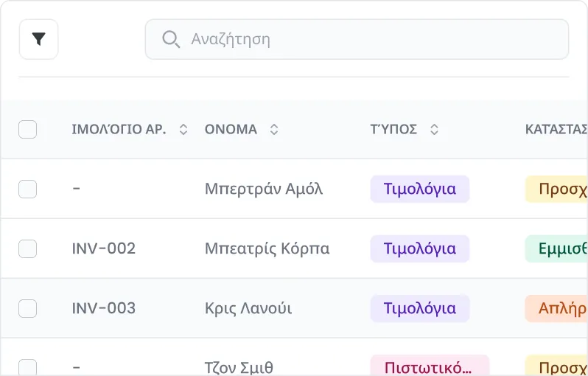Click the ΙΜΟΛΌΓΙΟ ΑΡ. column header
The width and height of the screenshot is (588, 376).
[x=119, y=130]
